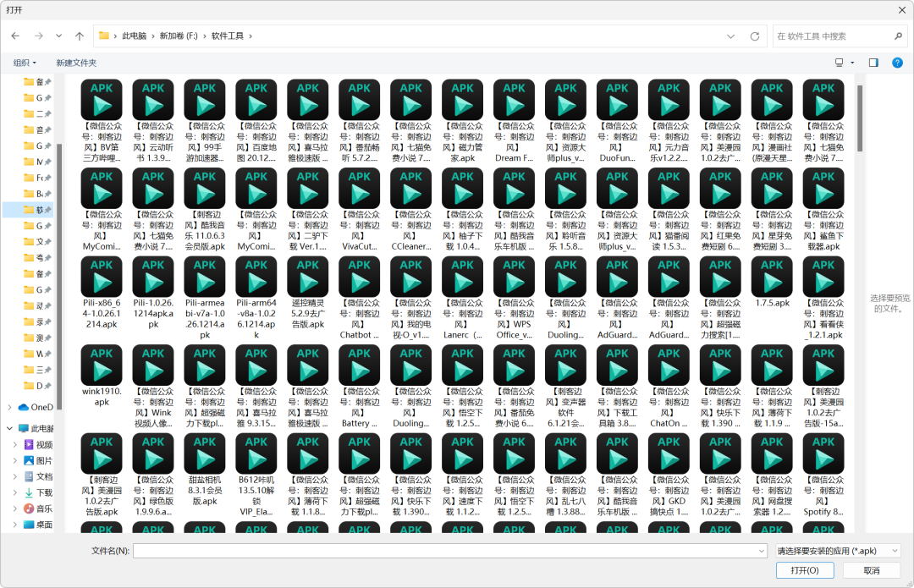
Task: Select 软件工具 breadcrumb segment
Action: [228, 36]
